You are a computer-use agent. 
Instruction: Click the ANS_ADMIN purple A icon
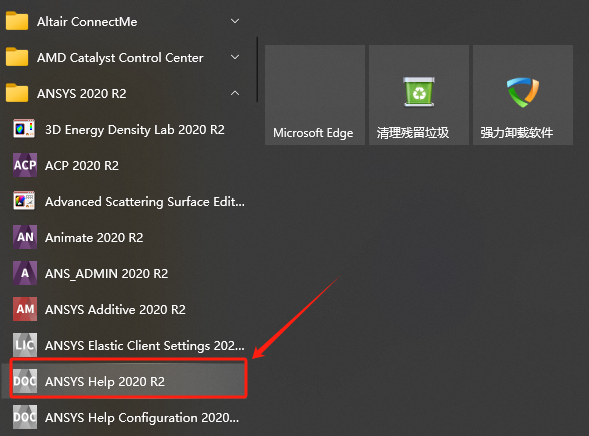point(25,273)
